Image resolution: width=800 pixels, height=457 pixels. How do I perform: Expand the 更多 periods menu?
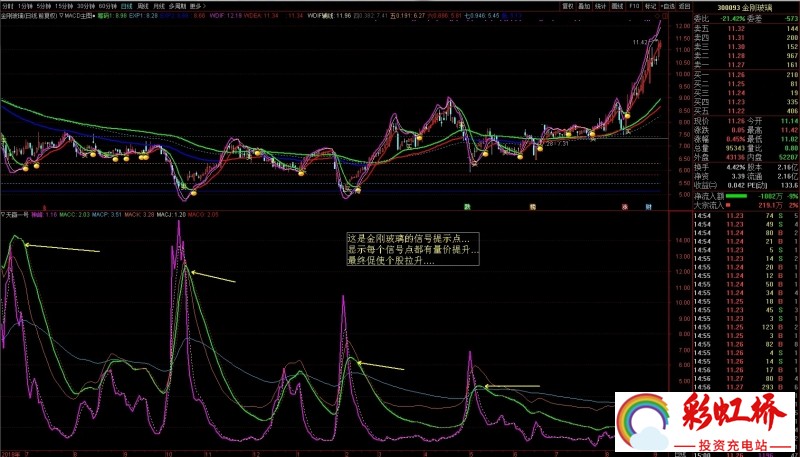pyautogui.click(x=197, y=7)
